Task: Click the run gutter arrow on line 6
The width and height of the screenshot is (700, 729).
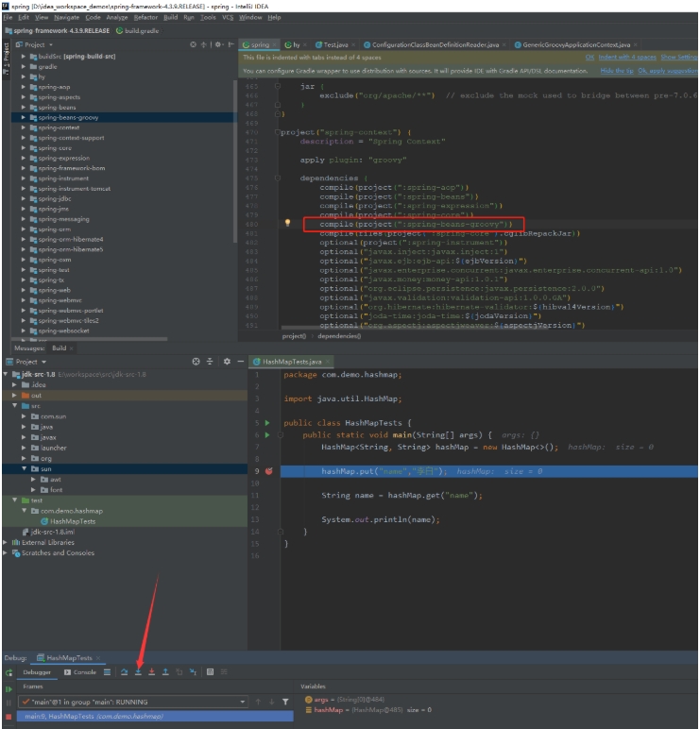Action: [x=267, y=434]
